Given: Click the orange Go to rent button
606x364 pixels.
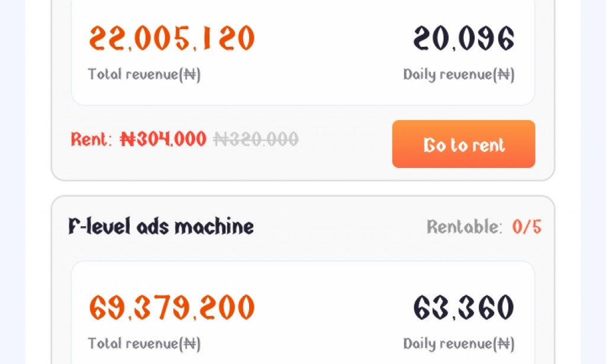Looking at the screenshot, I should click(463, 144).
